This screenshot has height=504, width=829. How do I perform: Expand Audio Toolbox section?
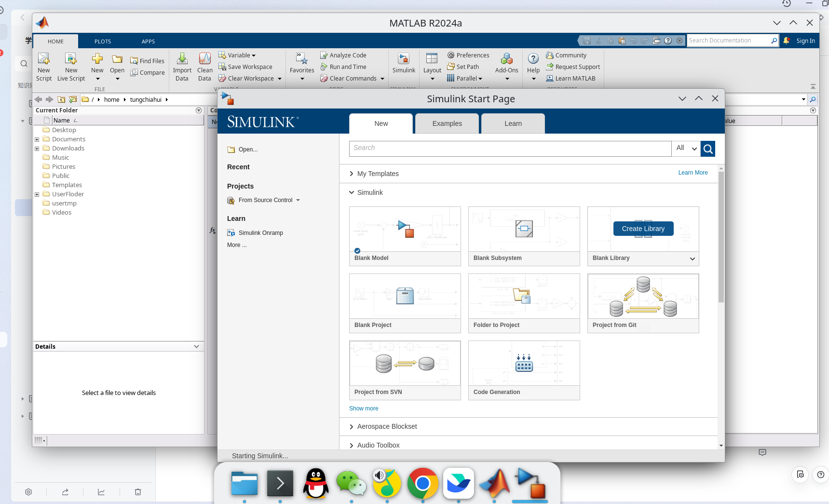click(x=352, y=445)
